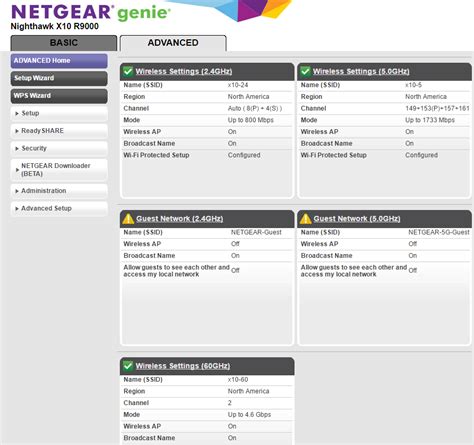Expand the Setup menu section

tap(59, 113)
